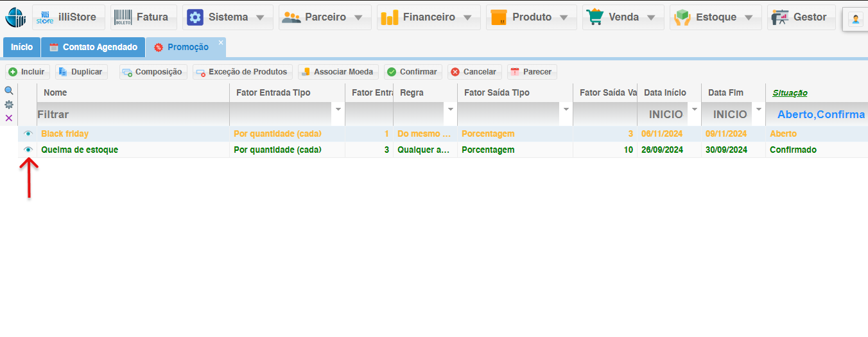Image resolution: width=868 pixels, height=337 pixels.
Task: Click the illiStore globe logo icon
Action: point(15,17)
